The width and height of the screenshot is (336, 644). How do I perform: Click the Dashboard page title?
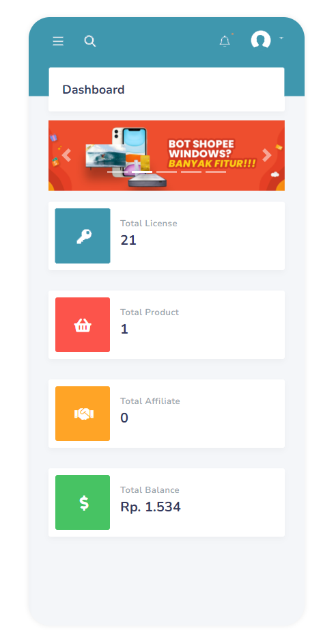tap(94, 90)
